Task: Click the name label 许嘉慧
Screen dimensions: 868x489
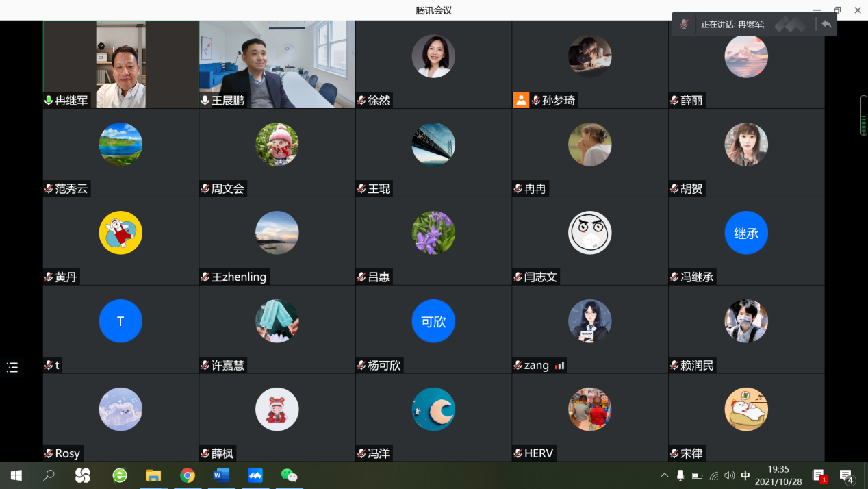Action: [228, 366]
